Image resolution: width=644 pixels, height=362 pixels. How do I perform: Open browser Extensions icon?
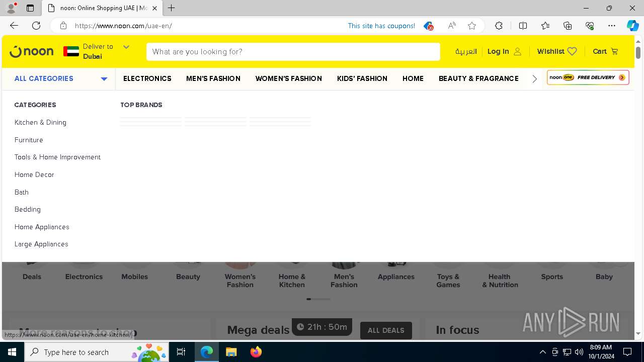(499, 26)
